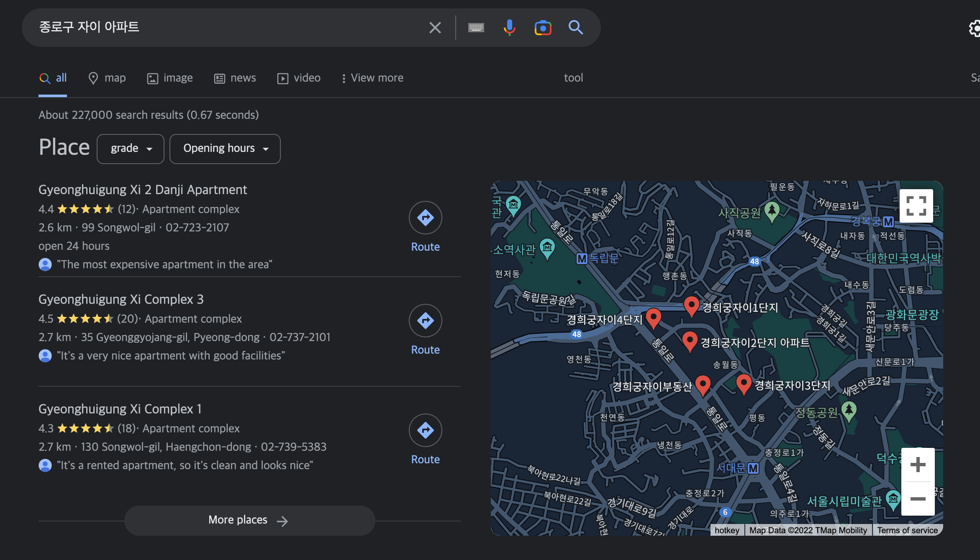
Task: Start voice search with microphone icon
Action: 509,28
